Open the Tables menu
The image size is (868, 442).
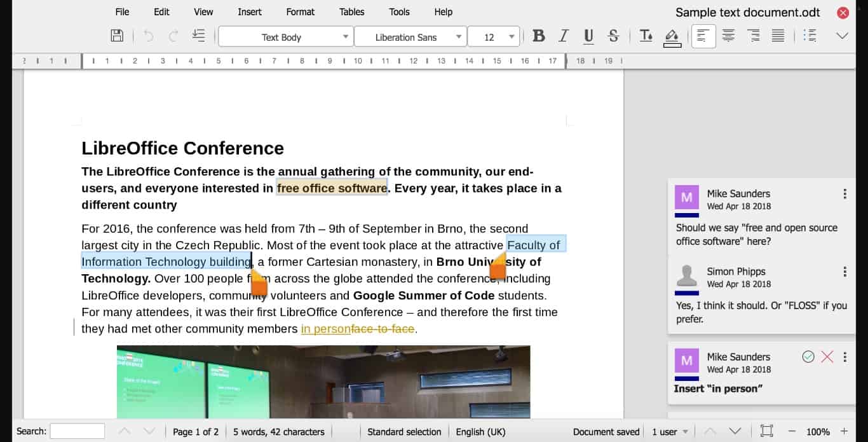[x=351, y=12]
